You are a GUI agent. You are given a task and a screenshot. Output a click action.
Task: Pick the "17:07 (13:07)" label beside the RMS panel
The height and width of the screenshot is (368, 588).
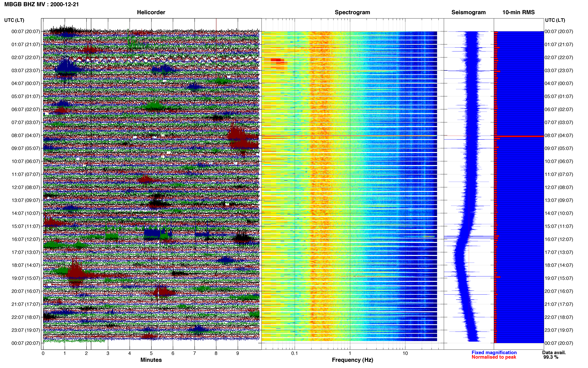(x=559, y=252)
